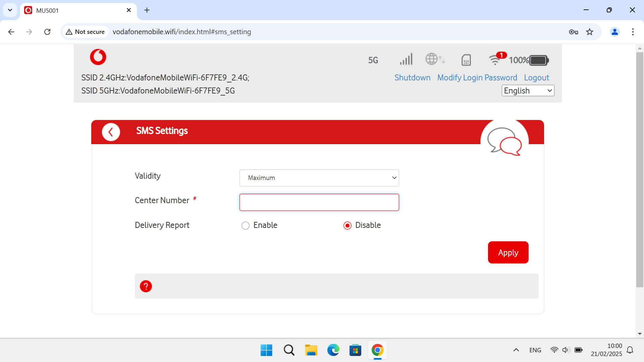Click the Center Number input field

pos(319,202)
